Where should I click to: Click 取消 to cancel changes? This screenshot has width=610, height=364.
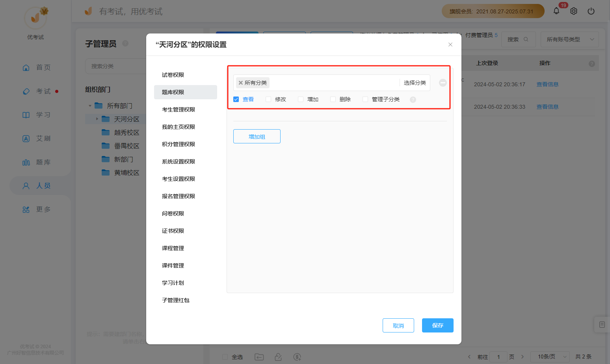[x=398, y=325]
